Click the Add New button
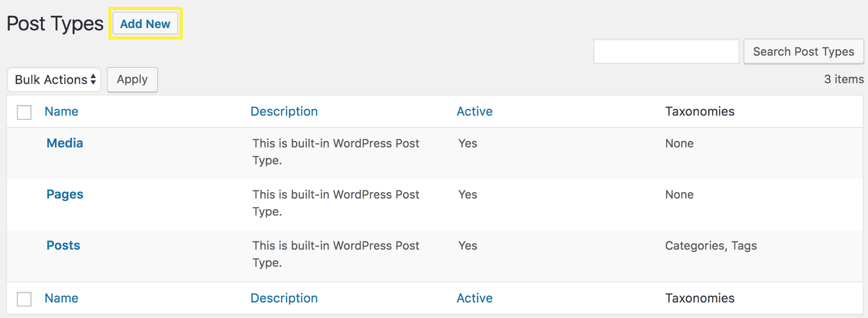Viewport: 868px width, 318px height. coord(145,23)
